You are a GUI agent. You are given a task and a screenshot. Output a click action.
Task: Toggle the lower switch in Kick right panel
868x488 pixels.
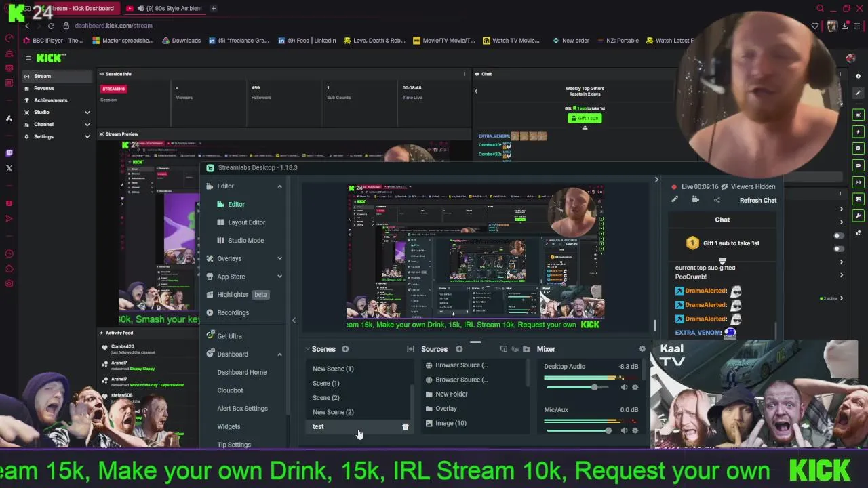point(839,248)
